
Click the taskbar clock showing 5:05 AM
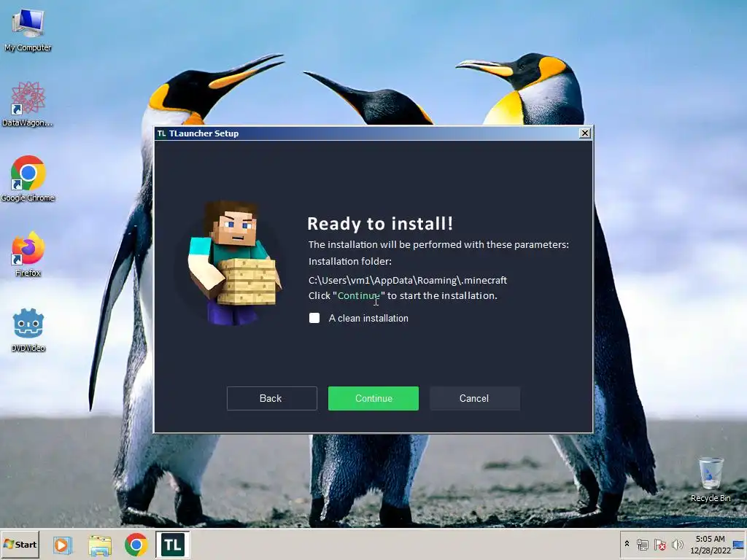(x=711, y=544)
